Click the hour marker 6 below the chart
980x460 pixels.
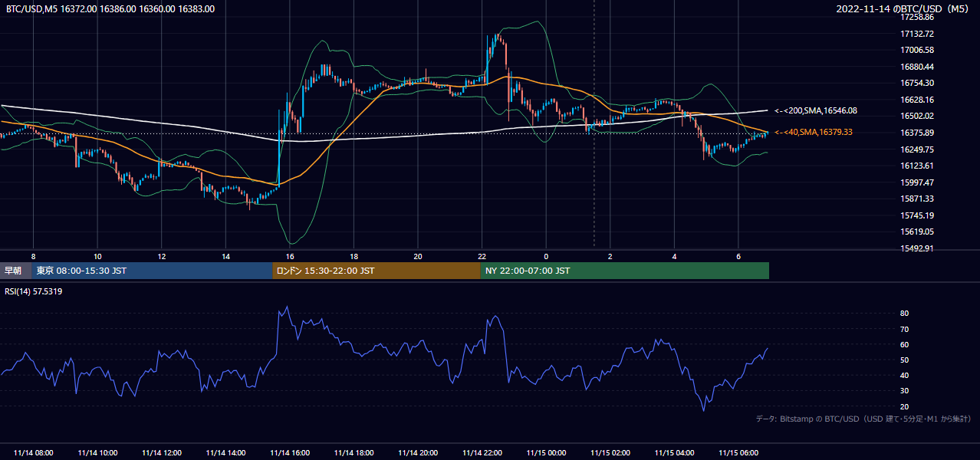(x=738, y=256)
